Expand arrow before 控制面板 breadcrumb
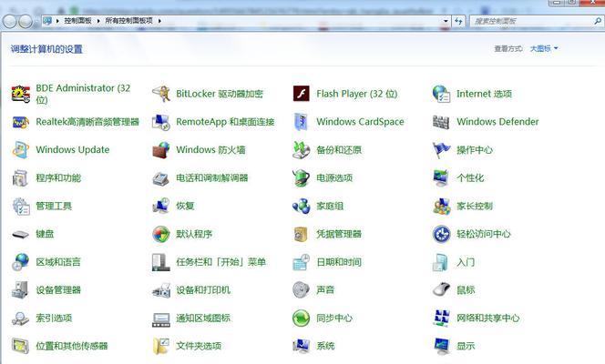 (x=58, y=21)
